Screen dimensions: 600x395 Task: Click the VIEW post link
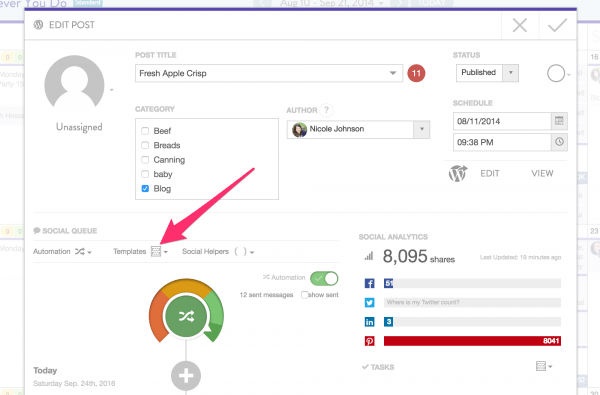542,174
